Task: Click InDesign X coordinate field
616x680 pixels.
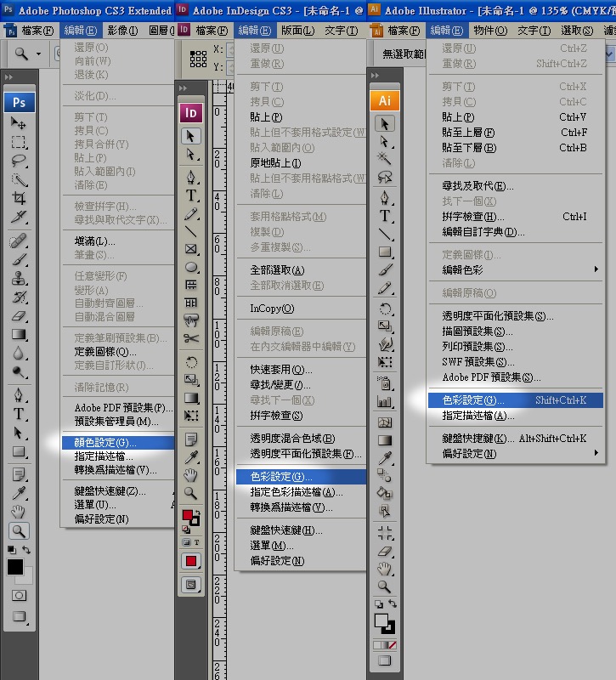Action: click(x=230, y=49)
